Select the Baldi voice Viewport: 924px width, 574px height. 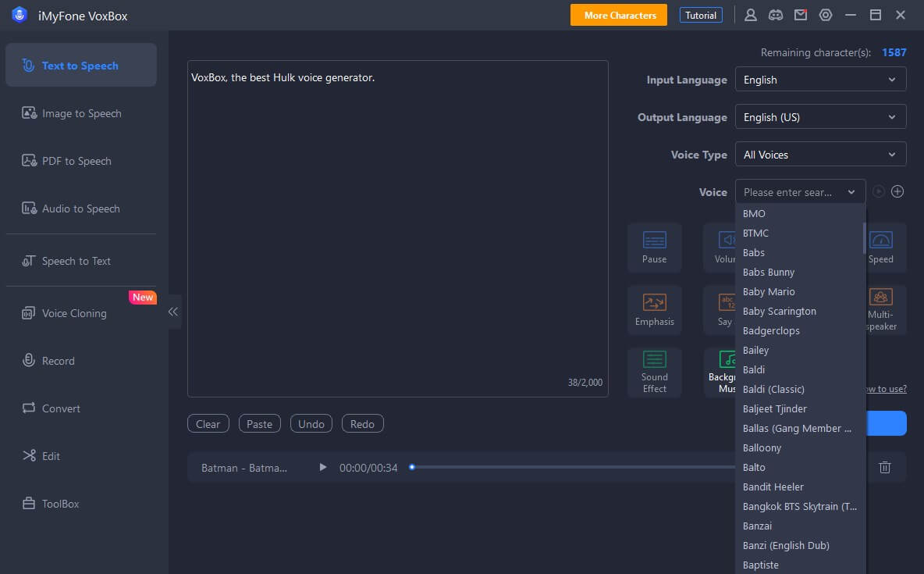point(800,369)
